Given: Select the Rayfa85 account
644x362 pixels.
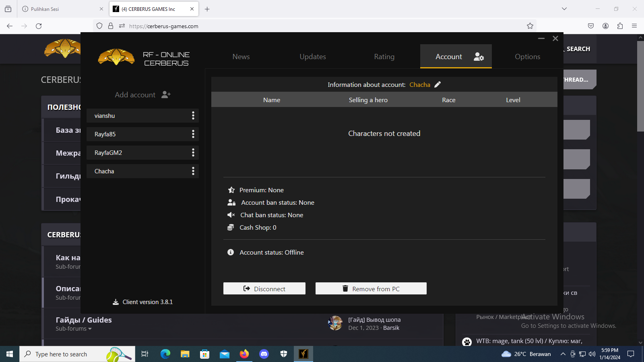Looking at the screenshot, I should 142,134.
